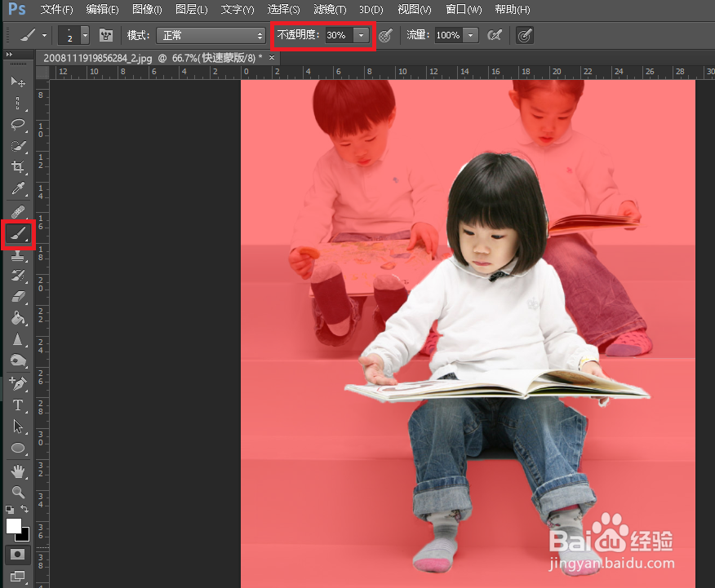
Task: Select the Zoom tool
Action: click(18, 493)
